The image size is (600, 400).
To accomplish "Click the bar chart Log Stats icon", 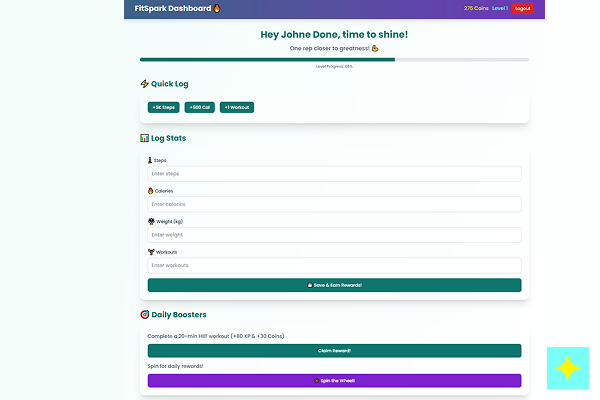I will (145, 138).
